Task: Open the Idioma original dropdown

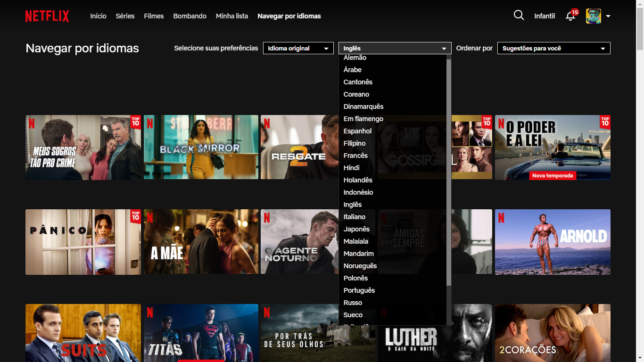Action: 298,48
